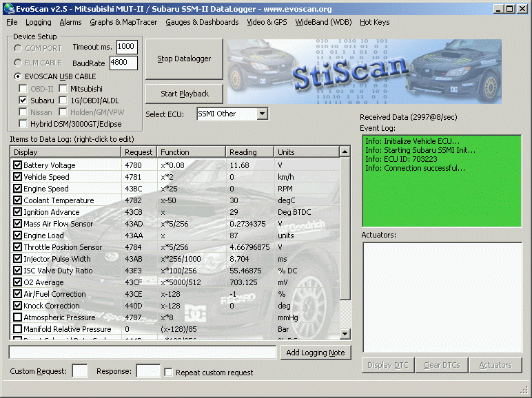Click the BaudRate input field

[123, 63]
